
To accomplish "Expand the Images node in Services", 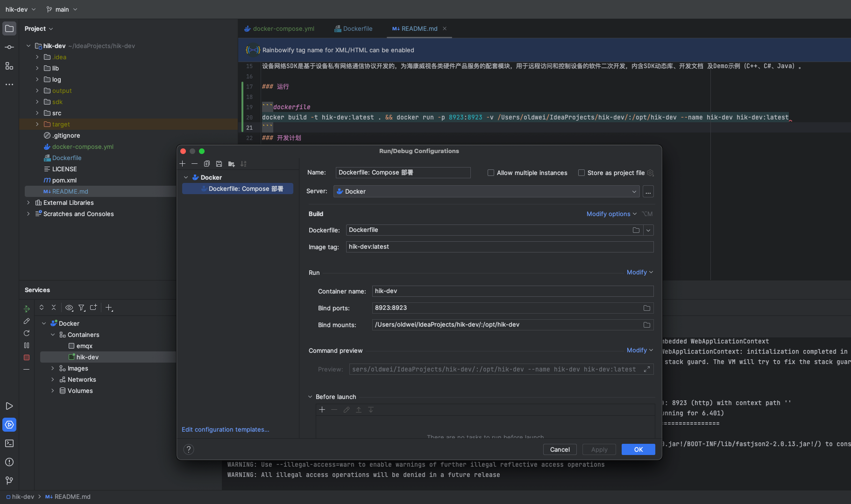I will click(x=53, y=368).
